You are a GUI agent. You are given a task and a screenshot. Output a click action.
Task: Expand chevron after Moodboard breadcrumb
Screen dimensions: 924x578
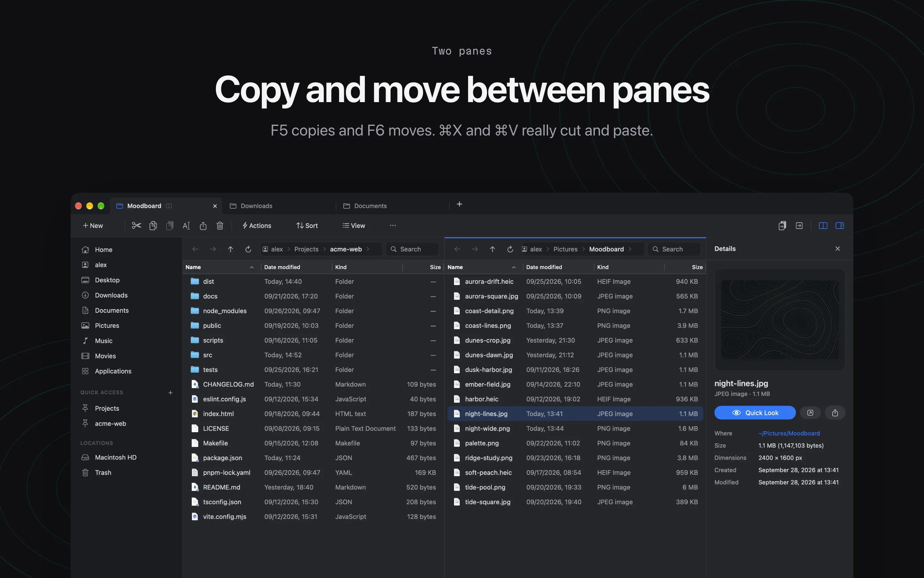[630, 249]
